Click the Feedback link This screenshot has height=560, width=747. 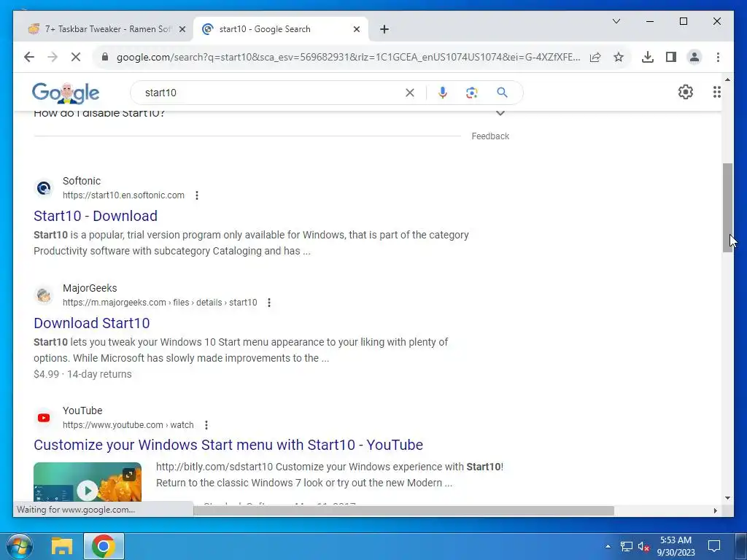pos(490,136)
